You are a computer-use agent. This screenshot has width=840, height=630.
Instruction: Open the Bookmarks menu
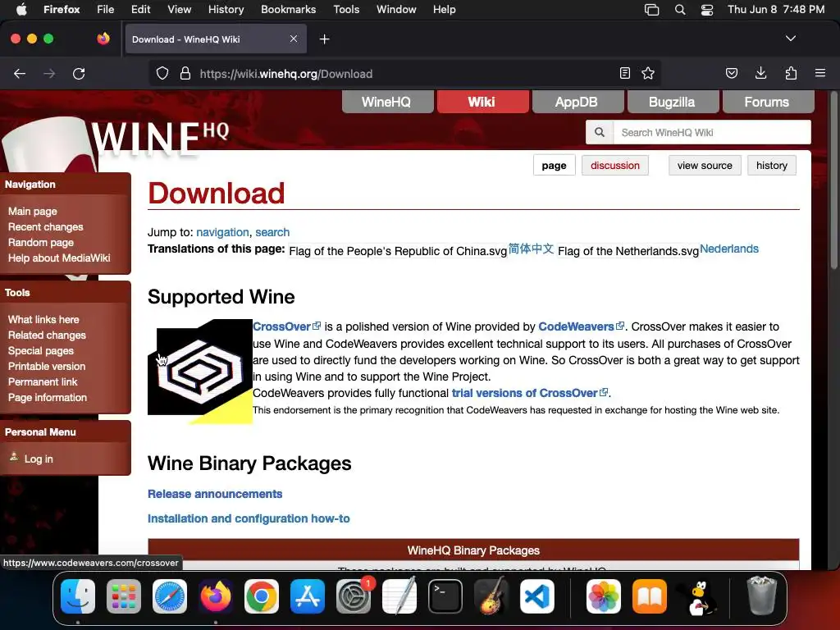point(288,9)
